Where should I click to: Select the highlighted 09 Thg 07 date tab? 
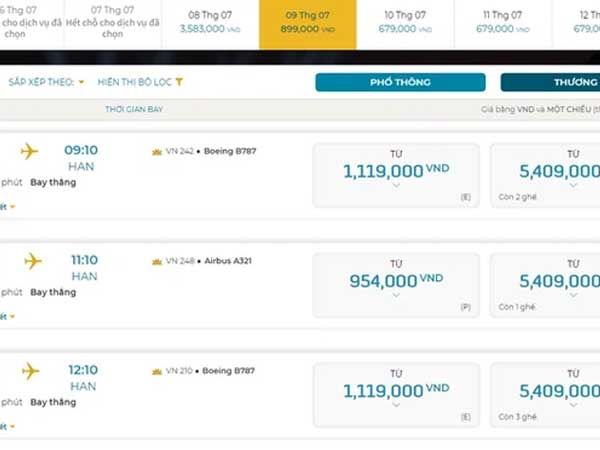pyautogui.click(x=308, y=24)
